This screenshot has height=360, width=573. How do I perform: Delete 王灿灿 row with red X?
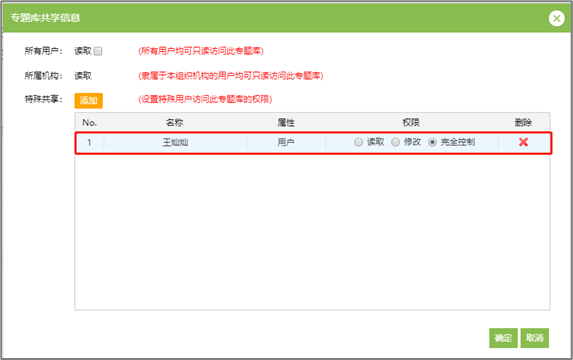coord(523,142)
